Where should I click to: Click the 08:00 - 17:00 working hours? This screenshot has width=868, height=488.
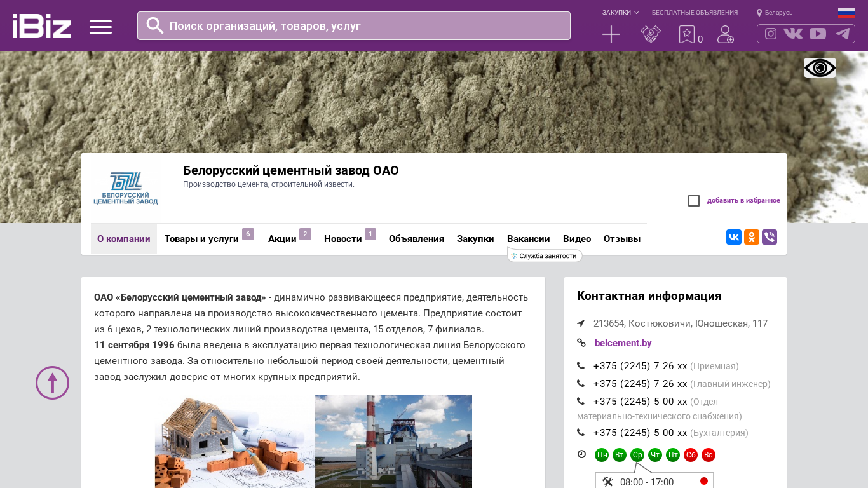(647, 482)
